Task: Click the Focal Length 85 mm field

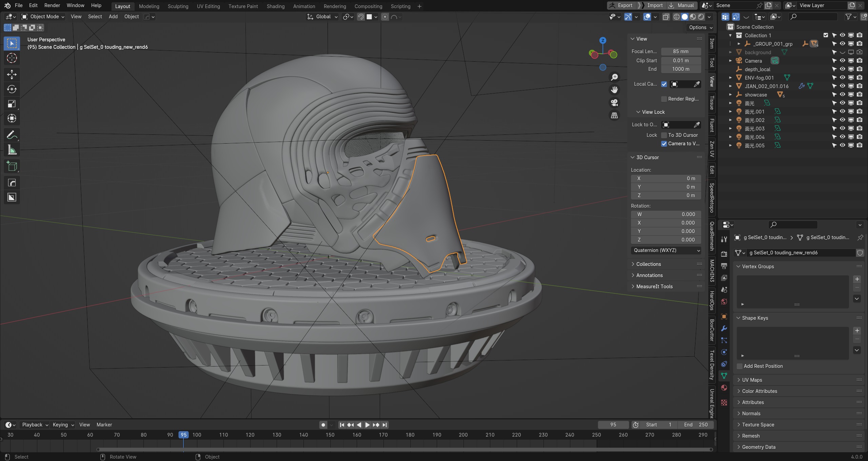Action: click(x=681, y=51)
